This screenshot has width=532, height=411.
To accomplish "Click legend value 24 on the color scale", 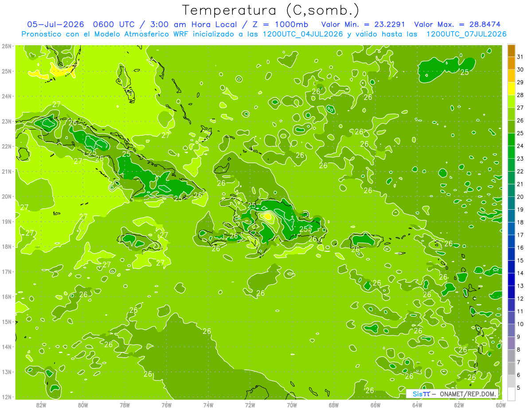I will (x=520, y=146).
